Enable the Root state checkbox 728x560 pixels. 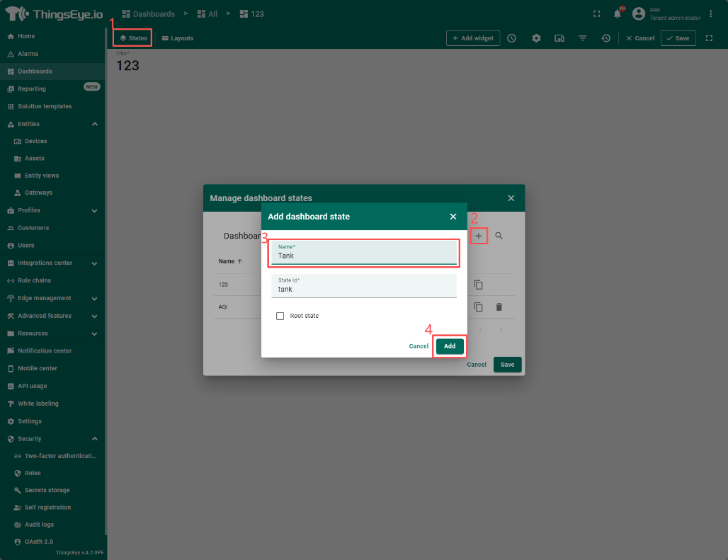tap(280, 316)
